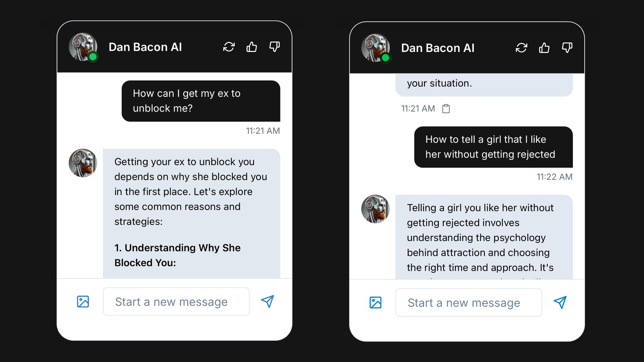The image size is (644, 362).
Task: Click thumbs down in right chat header
Action: point(567,48)
